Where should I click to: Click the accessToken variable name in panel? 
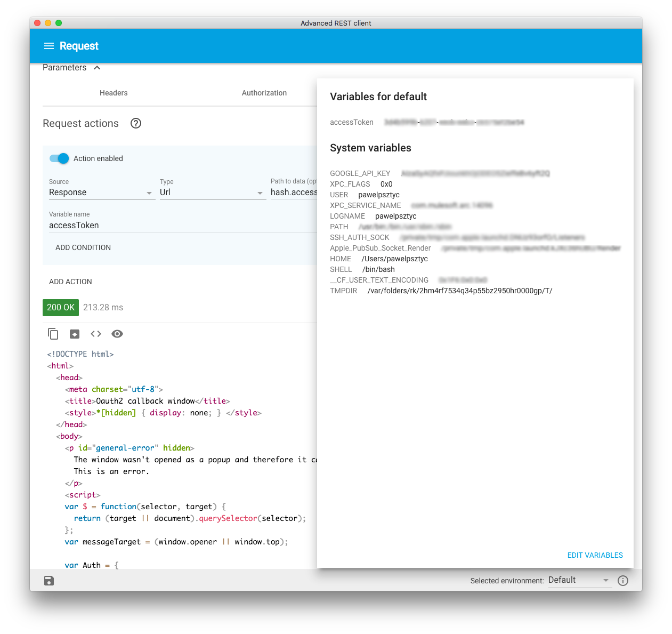click(352, 122)
